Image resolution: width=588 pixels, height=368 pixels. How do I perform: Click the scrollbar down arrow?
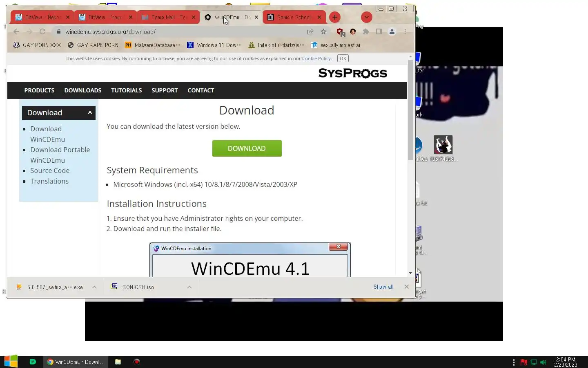point(410,273)
